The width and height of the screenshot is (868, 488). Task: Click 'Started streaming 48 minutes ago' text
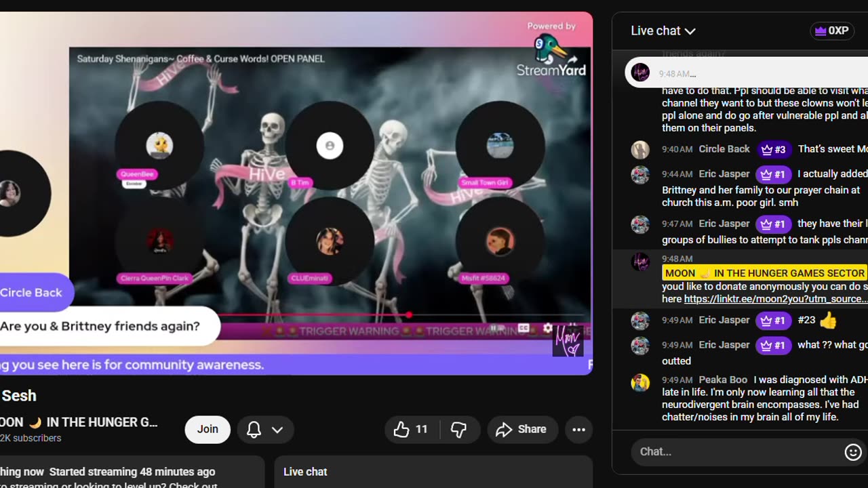click(x=132, y=472)
